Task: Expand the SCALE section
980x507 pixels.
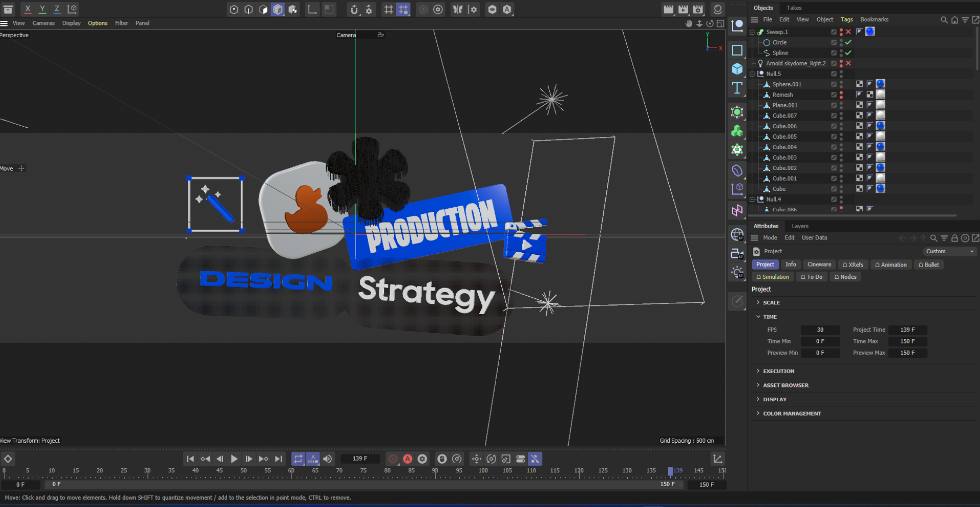Action: coord(771,303)
